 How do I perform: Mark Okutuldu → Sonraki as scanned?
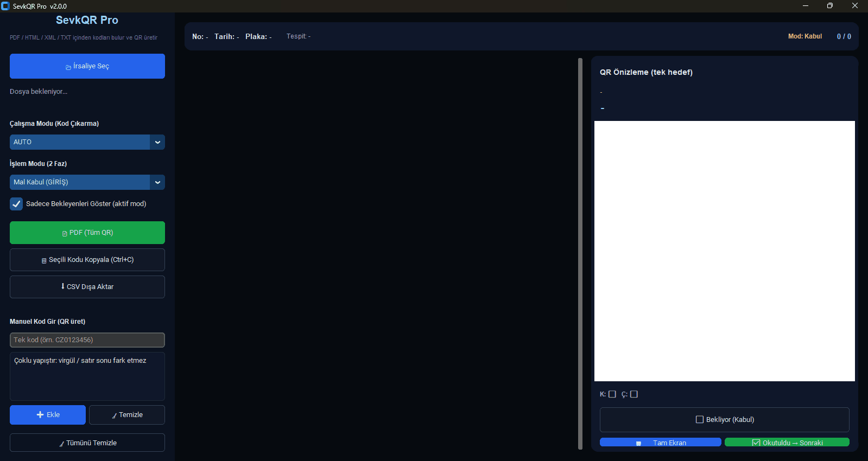click(x=787, y=443)
